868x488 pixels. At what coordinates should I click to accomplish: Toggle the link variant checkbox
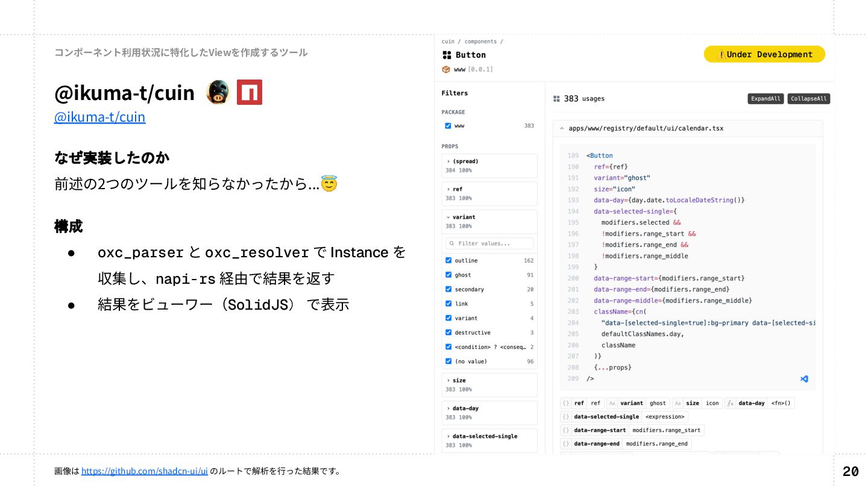point(448,304)
